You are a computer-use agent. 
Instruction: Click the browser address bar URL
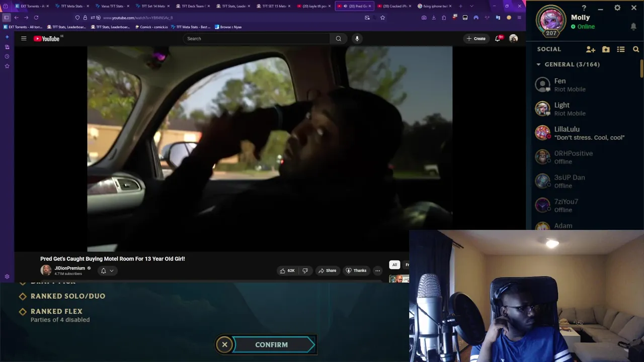[x=138, y=18]
